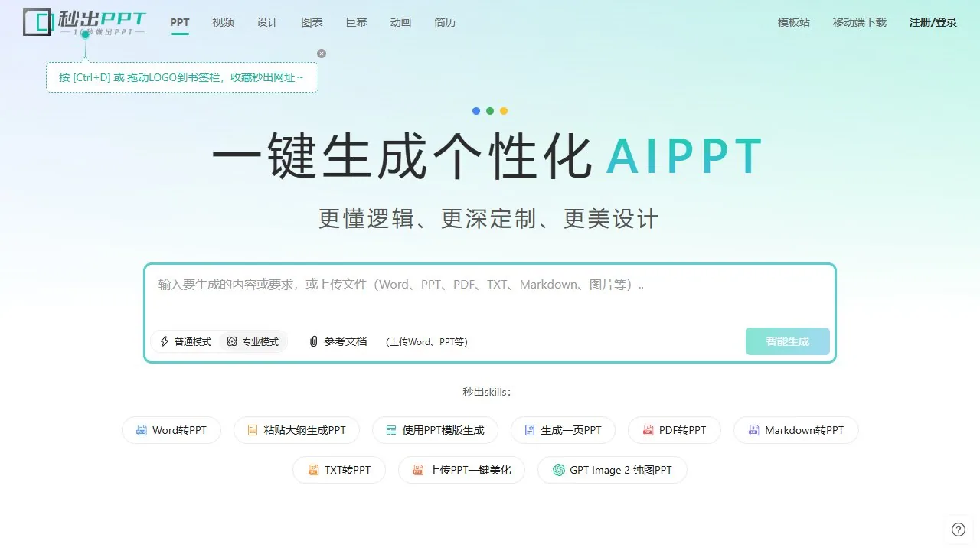Open the 视频 navigation tab
Viewport: 980px width, 551px height.
224,22
